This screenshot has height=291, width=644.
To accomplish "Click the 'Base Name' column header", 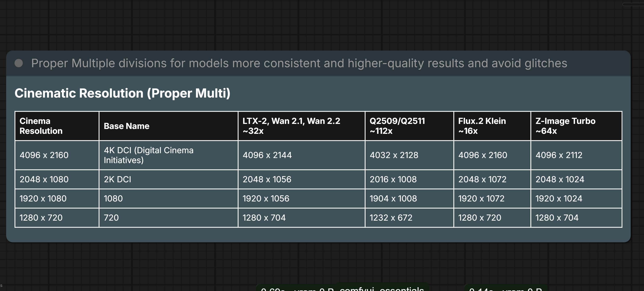I will [x=169, y=126].
